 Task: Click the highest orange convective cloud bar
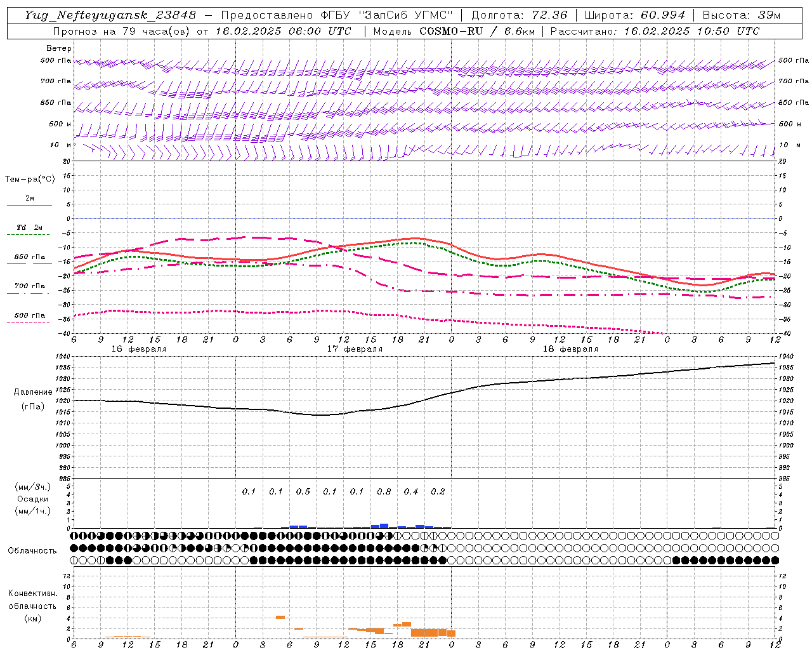280,617
